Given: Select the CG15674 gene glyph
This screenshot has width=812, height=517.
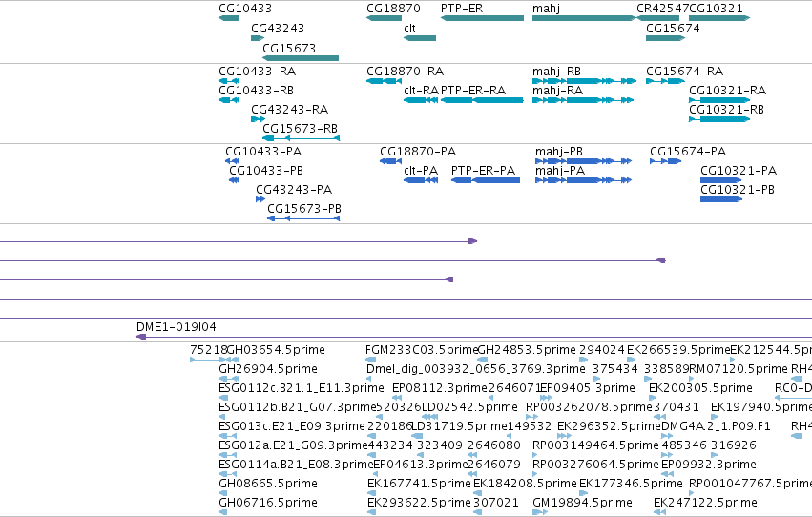Looking at the screenshot, I should tap(665, 38).
